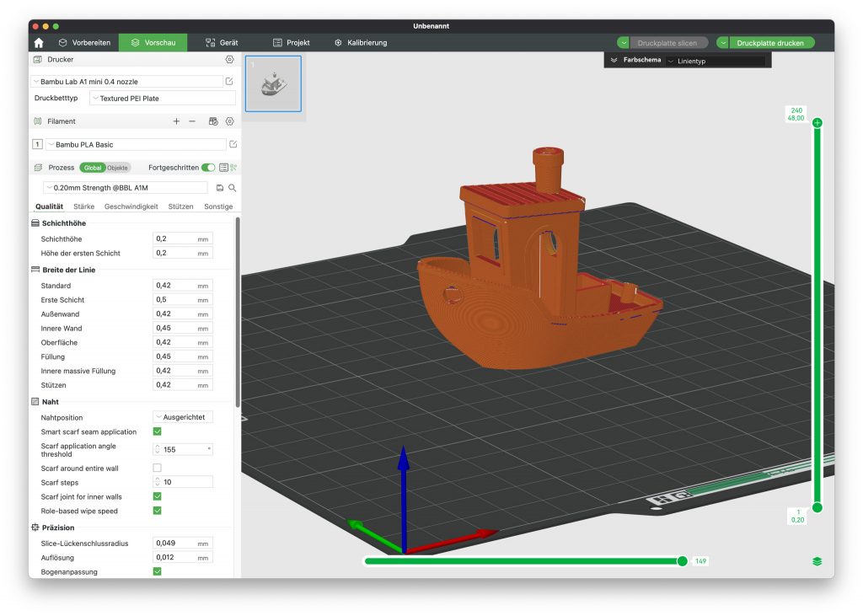Click the Druckplatte drucken button
The width and height of the screenshot is (863, 616).
(770, 42)
